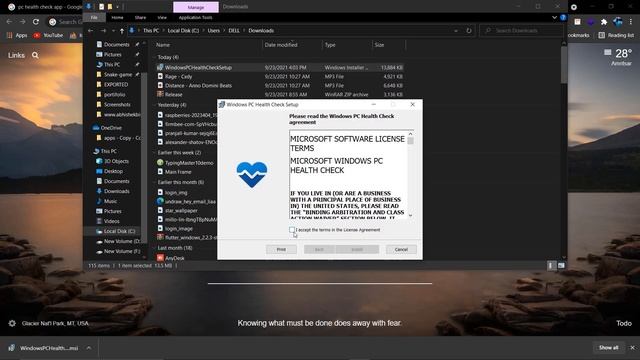Open Apps shortcut in bookmarks bar
The width and height of the screenshot is (640, 360).
(17, 36)
